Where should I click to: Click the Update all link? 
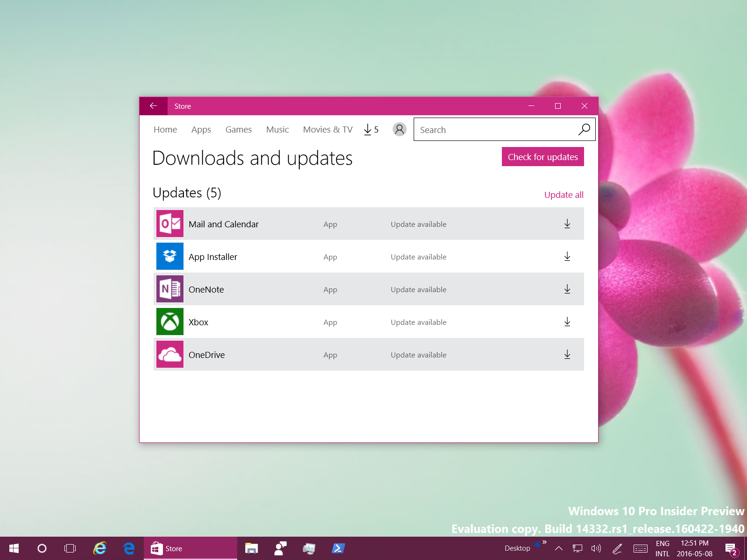click(x=564, y=195)
